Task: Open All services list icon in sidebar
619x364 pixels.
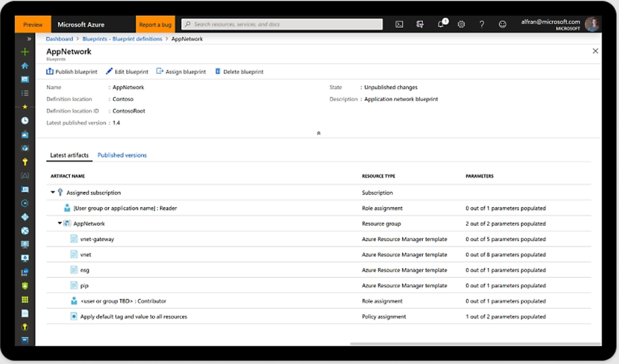Action: (25, 93)
